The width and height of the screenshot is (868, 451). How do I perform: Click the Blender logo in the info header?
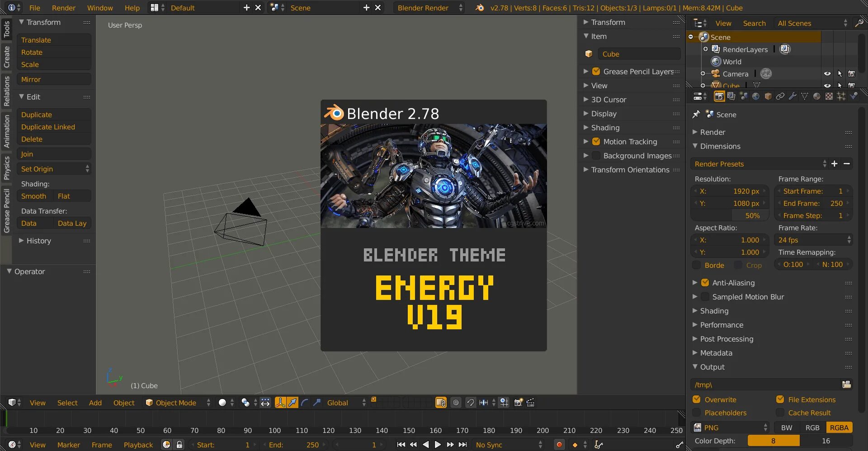coord(480,8)
